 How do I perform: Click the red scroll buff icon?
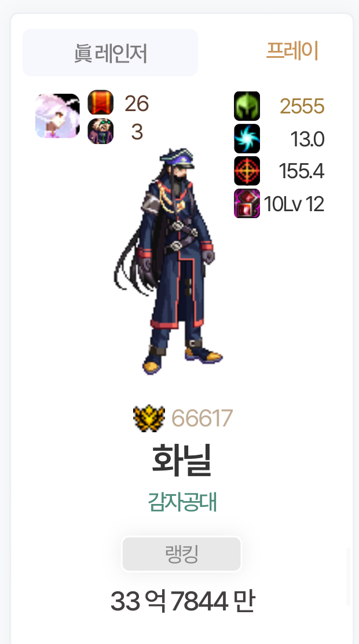(101, 102)
